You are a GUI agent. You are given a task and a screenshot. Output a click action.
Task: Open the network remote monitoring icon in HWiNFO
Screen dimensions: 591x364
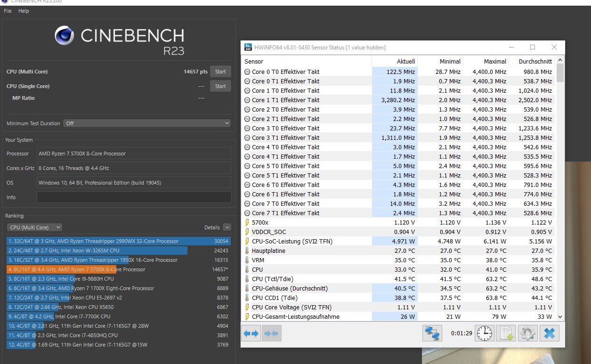432,333
